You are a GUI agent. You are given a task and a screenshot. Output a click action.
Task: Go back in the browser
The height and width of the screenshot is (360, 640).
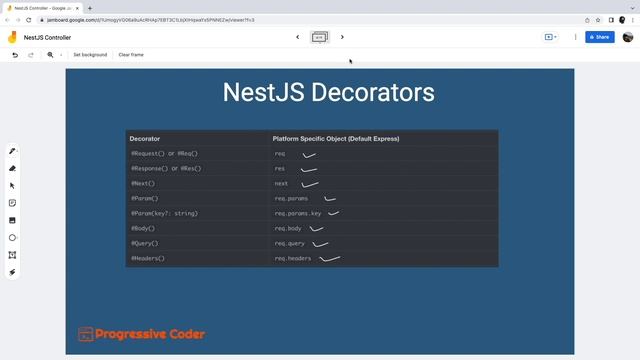click(x=7, y=20)
